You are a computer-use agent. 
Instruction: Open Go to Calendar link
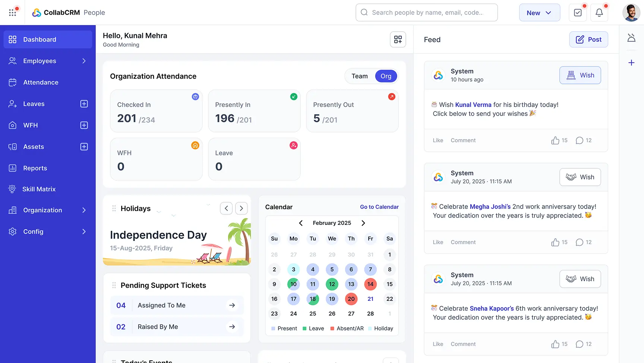point(379,207)
